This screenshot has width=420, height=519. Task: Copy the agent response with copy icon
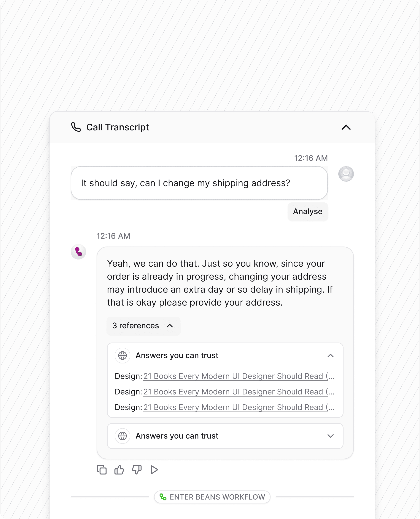pyautogui.click(x=102, y=470)
